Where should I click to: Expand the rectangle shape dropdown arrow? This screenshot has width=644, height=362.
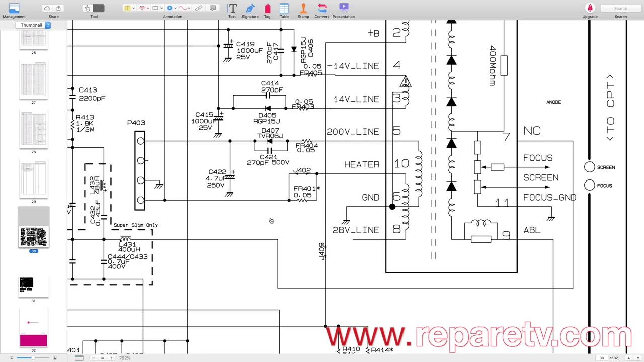(161, 8)
